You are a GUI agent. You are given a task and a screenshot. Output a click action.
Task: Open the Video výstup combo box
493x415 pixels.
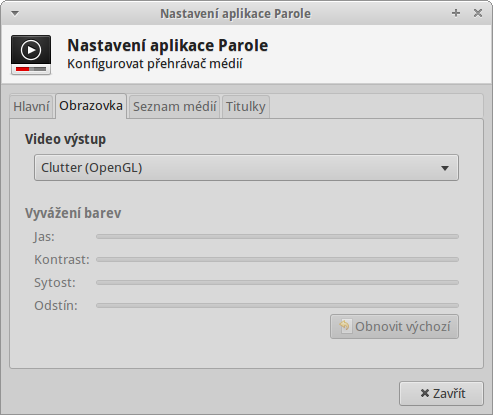coord(246,168)
